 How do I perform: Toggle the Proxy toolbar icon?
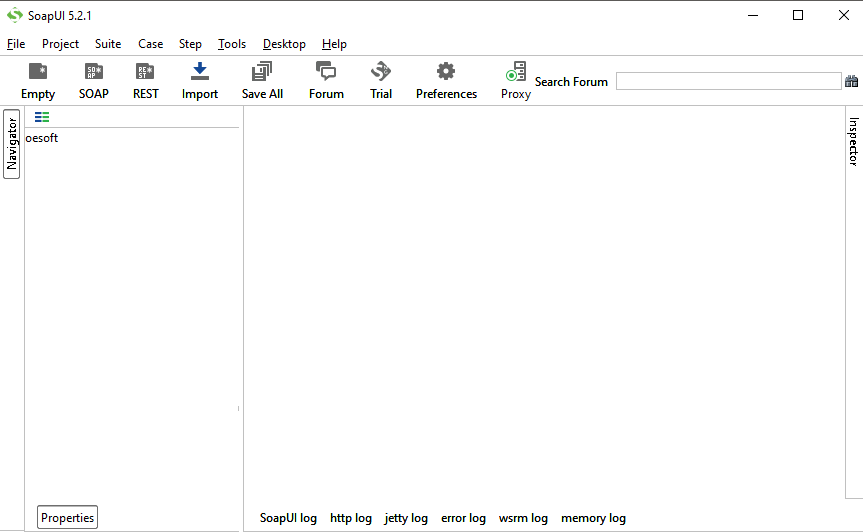tap(516, 81)
